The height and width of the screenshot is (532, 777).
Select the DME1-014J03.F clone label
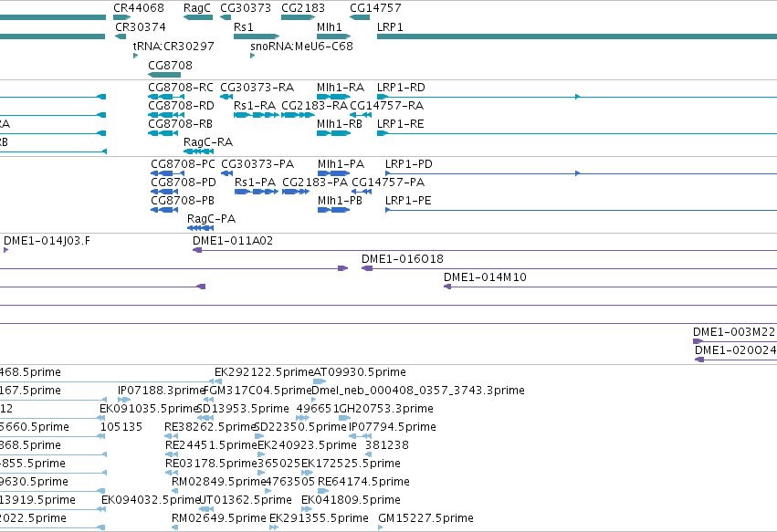click(47, 241)
